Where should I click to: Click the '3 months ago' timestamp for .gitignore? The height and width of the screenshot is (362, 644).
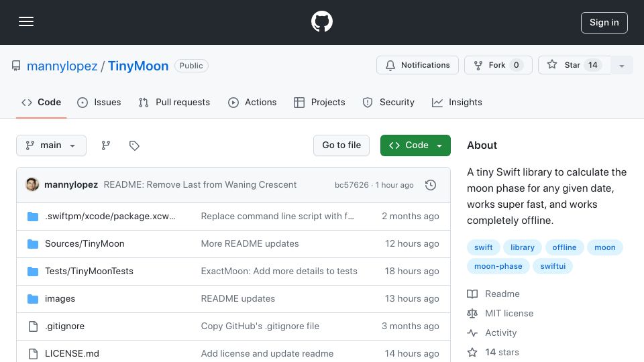point(411,326)
